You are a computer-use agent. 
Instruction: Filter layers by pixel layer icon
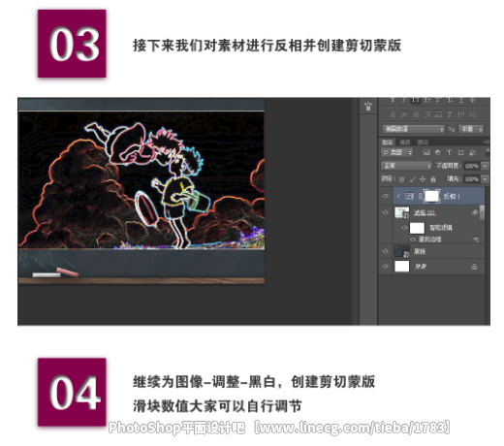pos(426,152)
